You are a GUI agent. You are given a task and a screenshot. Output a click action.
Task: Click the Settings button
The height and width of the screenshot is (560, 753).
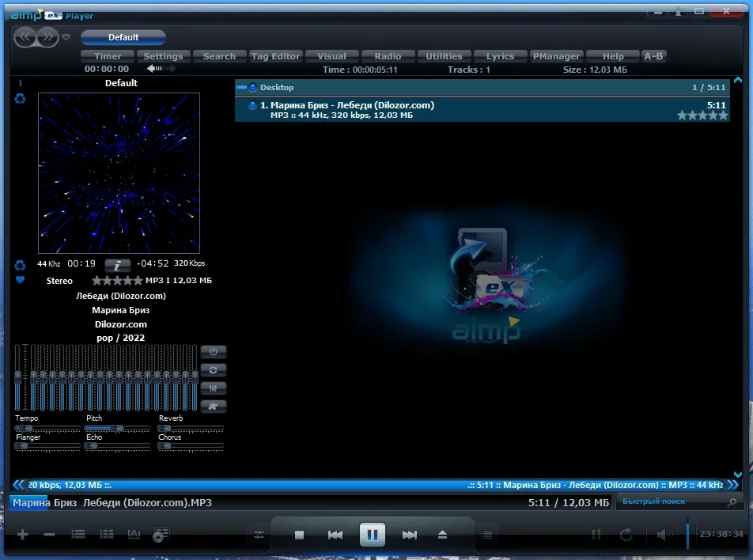coord(163,56)
